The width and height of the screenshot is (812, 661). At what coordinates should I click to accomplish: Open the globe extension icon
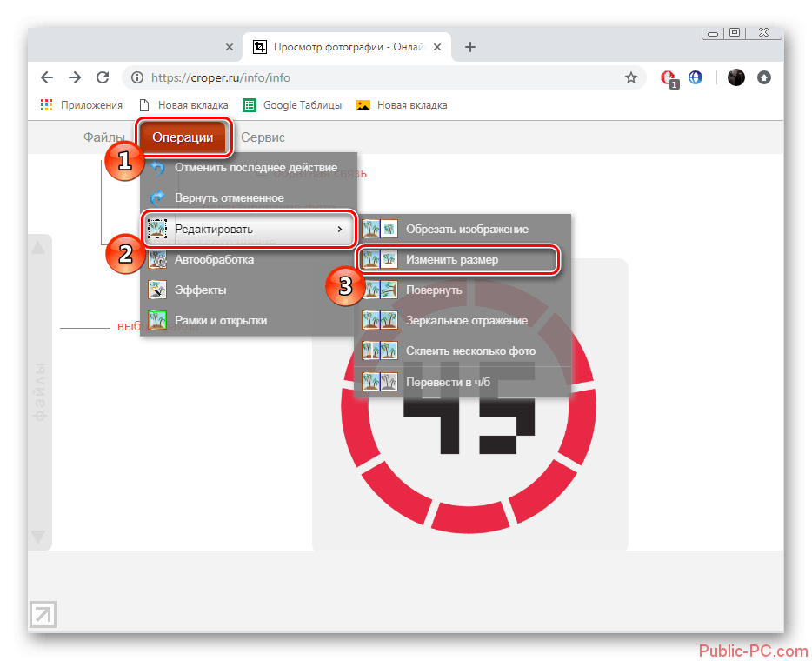tap(696, 77)
